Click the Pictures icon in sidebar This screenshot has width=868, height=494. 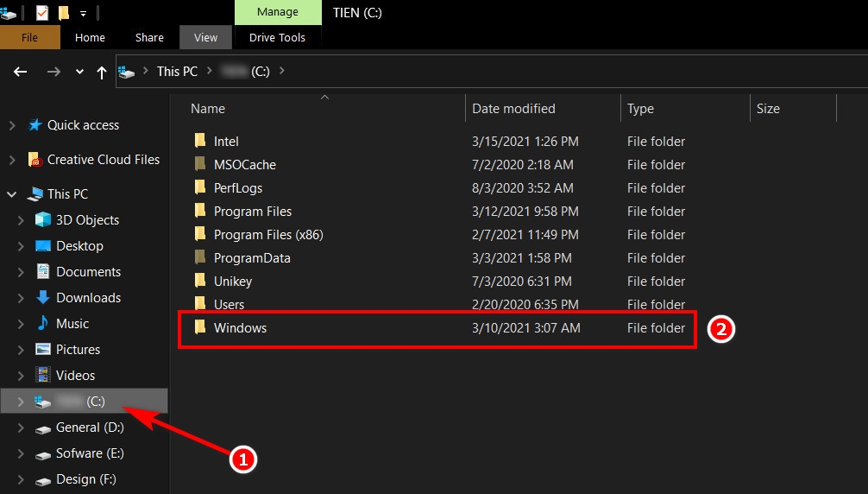[42, 349]
